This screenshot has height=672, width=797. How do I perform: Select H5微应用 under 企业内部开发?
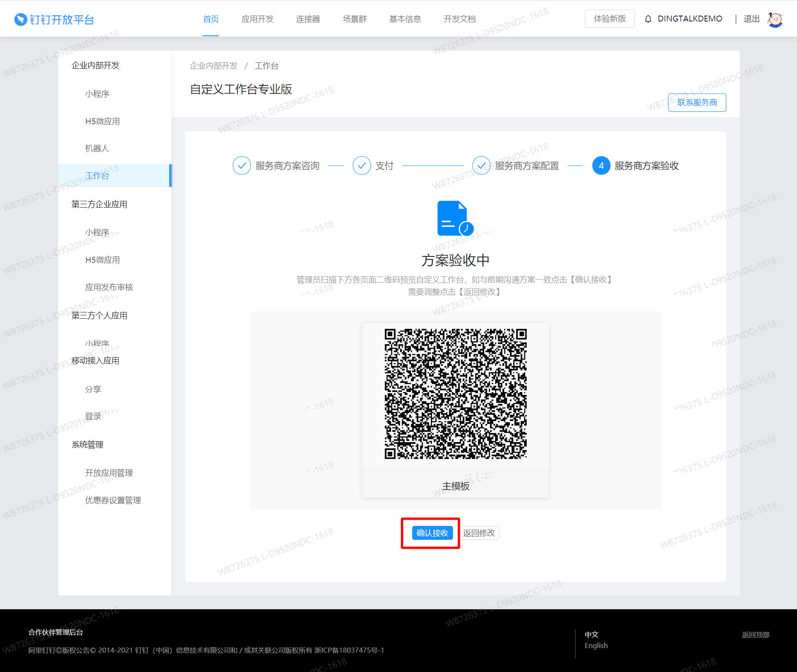[103, 121]
